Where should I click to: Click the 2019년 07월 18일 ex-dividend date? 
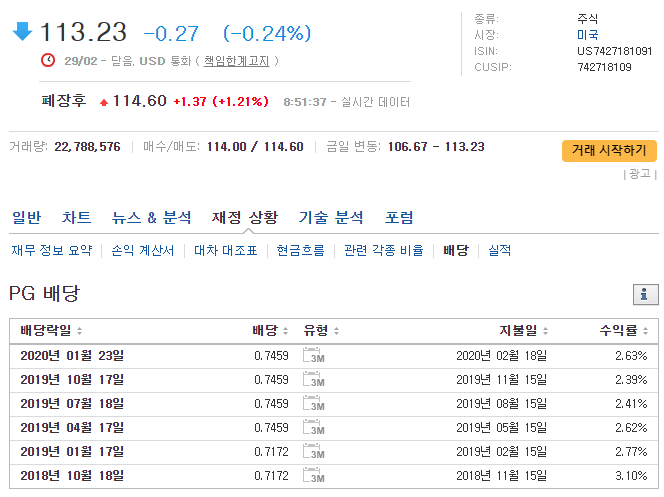tap(72, 404)
